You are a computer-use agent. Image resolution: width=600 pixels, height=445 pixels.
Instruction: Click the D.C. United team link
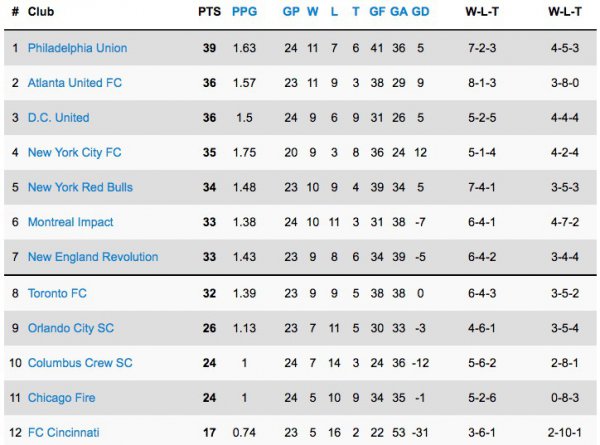58,118
